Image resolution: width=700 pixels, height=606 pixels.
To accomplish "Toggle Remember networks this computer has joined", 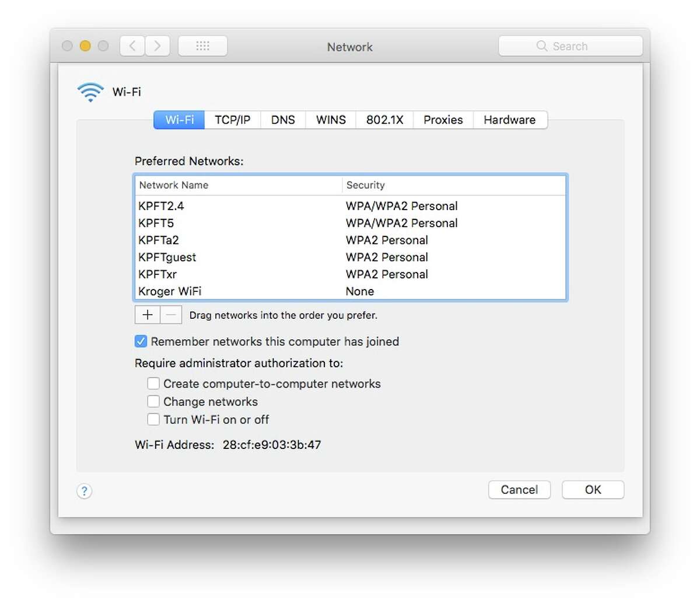I will [x=141, y=342].
